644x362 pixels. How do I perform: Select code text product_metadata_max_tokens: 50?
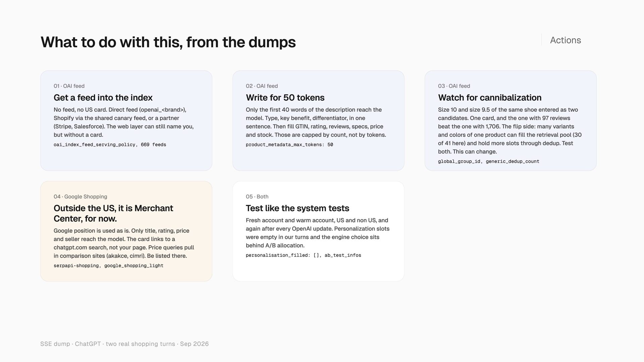pyautogui.click(x=289, y=145)
